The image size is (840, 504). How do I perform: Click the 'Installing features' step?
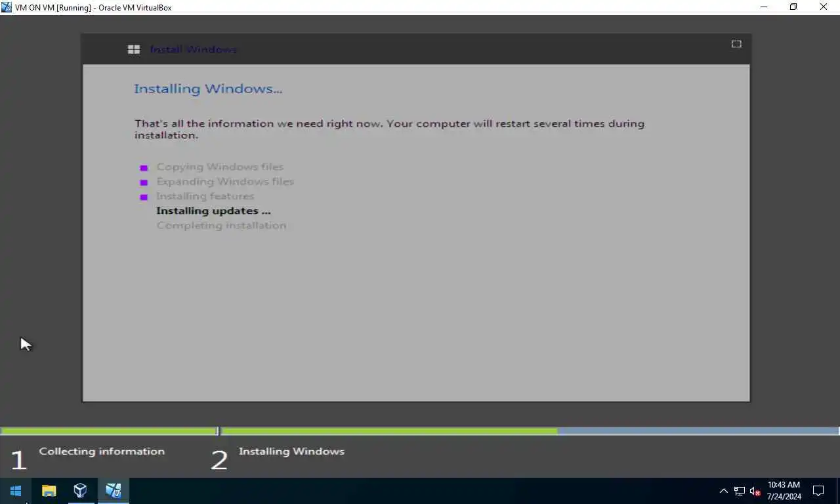pyautogui.click(x=205, y=196)
